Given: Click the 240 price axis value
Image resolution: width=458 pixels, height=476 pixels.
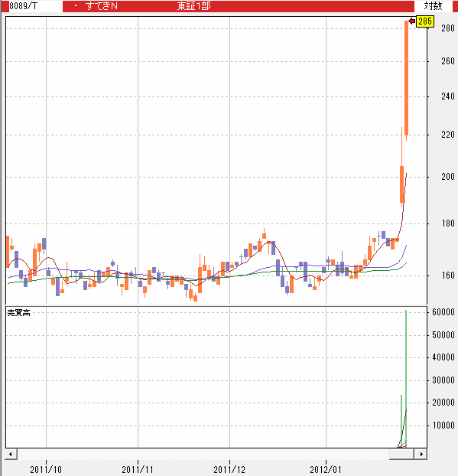Looking at the screenshot, I should (x=448, y=96).
